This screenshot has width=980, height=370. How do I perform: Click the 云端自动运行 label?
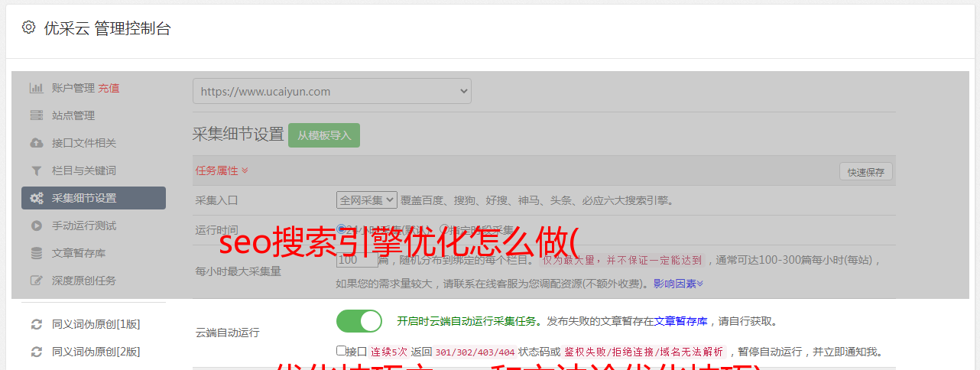pyautogui.click(x=228, y=333)
